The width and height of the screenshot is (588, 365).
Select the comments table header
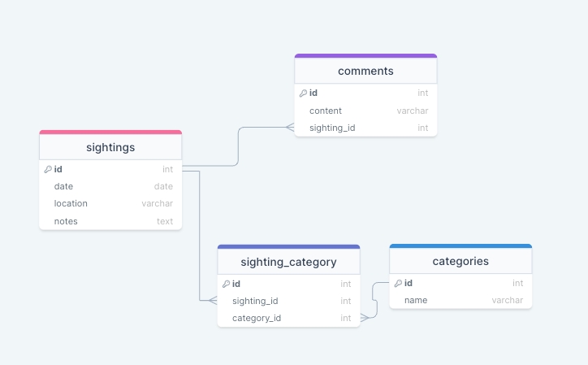tap(365, 71)
